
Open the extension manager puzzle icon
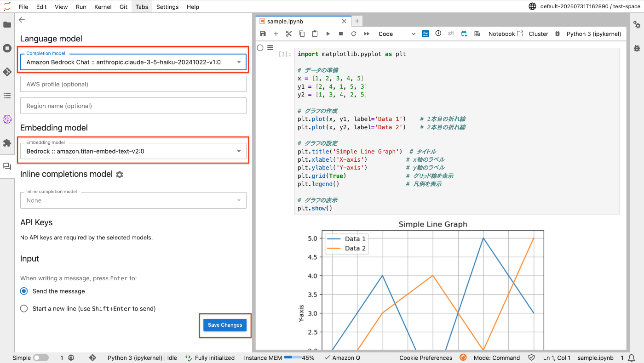pyautogui.click(x=7, y=143)
